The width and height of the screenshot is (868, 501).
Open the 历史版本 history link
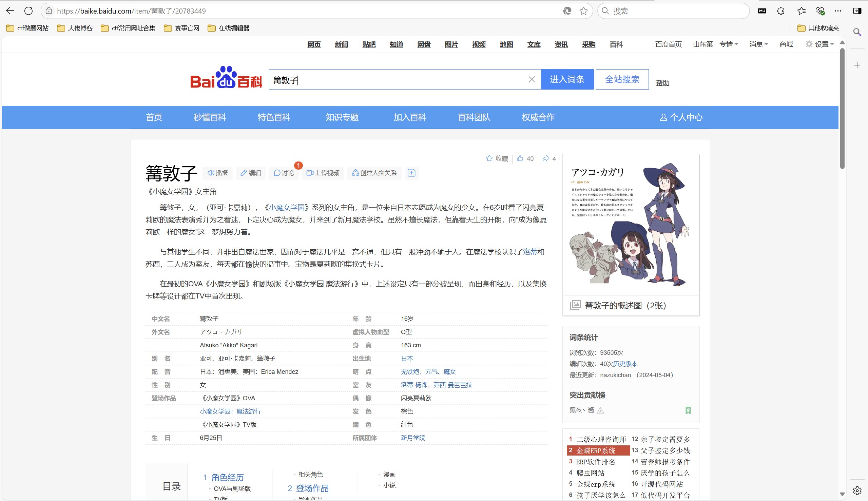coord(625,364)
